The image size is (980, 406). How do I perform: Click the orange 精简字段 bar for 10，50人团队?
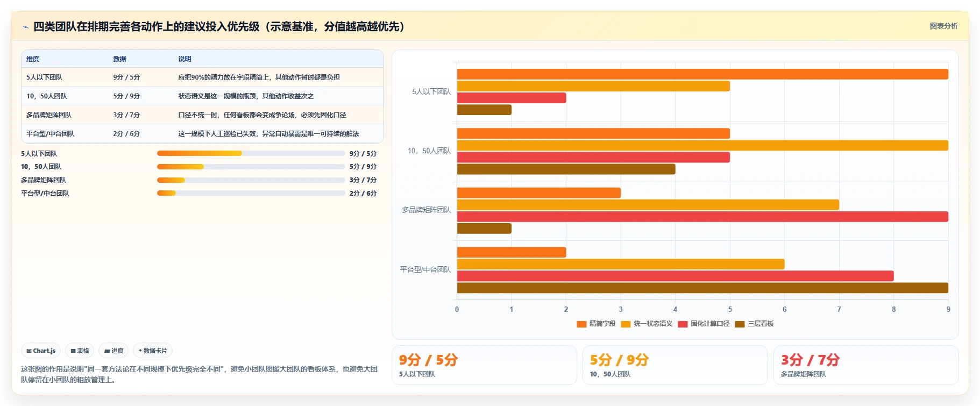593,133
